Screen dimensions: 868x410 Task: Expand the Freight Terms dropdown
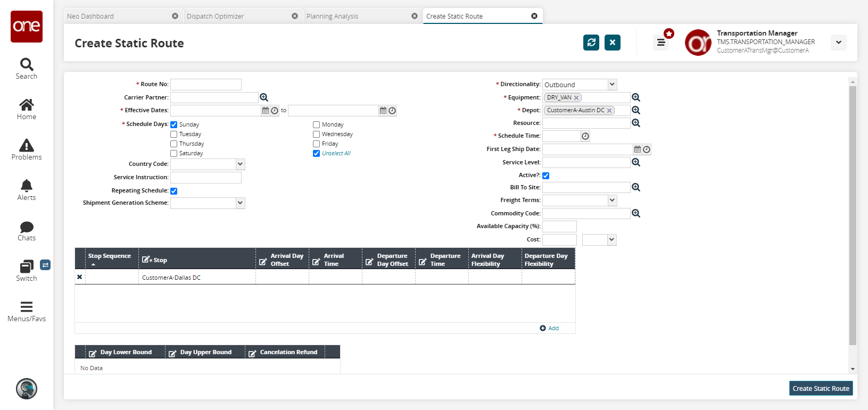click(612, 200)
